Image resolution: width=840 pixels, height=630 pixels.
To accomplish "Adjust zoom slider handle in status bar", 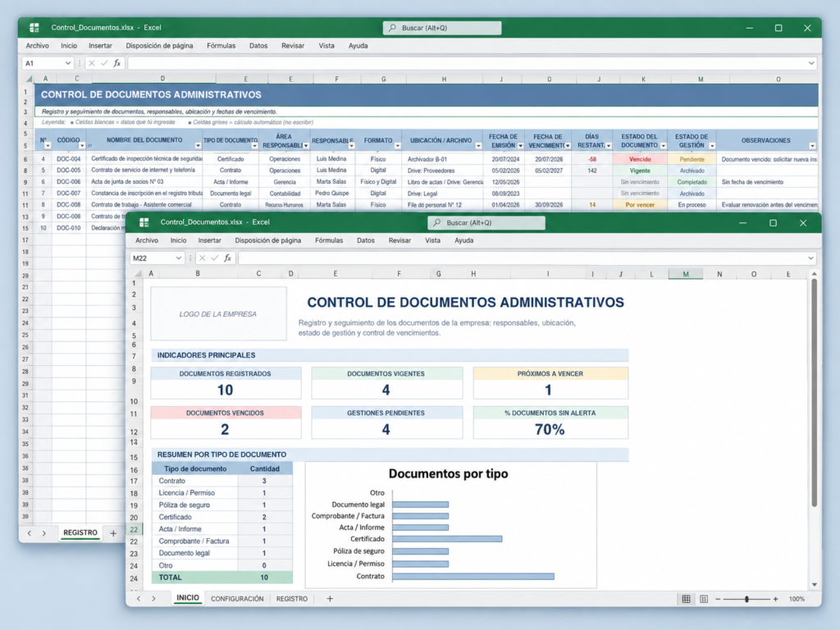I will [x=746, y=599].
